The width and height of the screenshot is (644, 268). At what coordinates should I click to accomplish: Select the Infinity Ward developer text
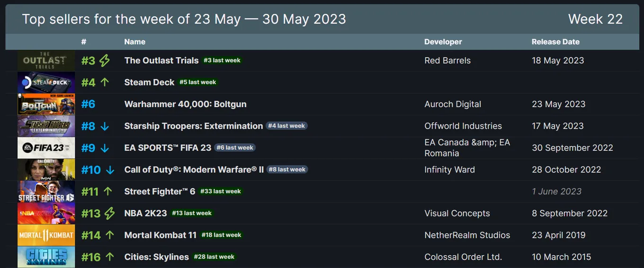click(449, 170)
